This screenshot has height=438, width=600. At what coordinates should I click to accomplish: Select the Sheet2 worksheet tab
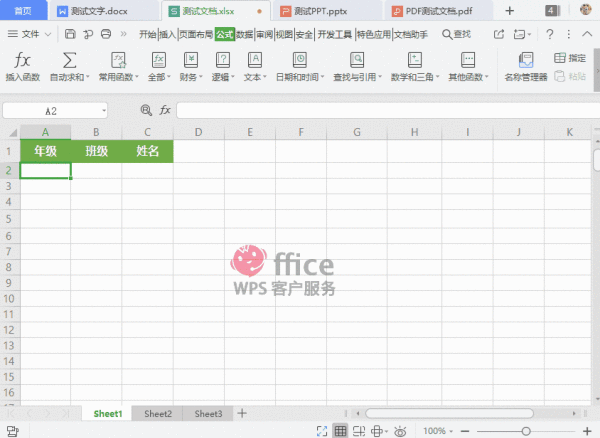(x=157, y=413)
